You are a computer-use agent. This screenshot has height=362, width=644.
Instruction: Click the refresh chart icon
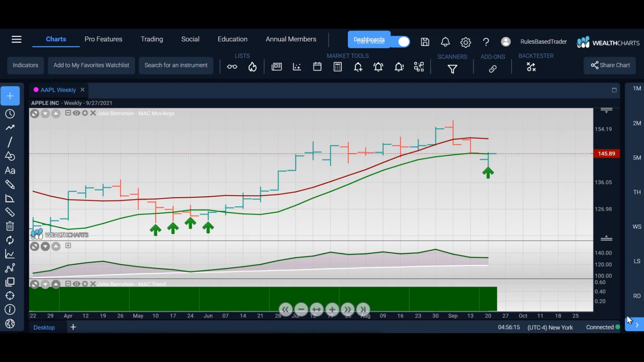pos(10,240)
